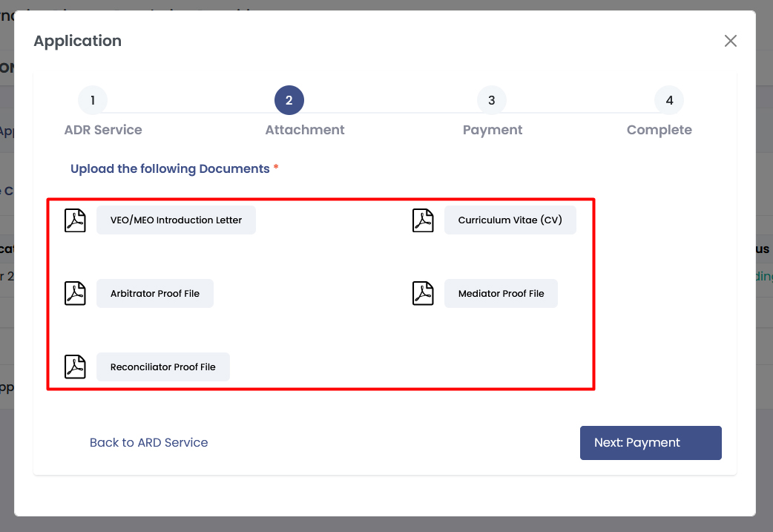The width and height of the screenshot is (773, 532).
Task: Close the Application dialog with the X
Action: point(731,41)
